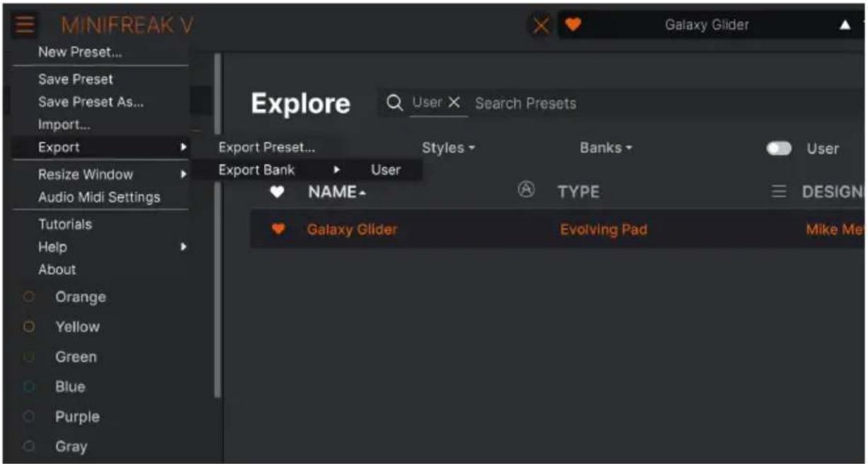Toggle favorite heart next to preset name
This screenshot has height=464, width=868.
click(573, 25)
